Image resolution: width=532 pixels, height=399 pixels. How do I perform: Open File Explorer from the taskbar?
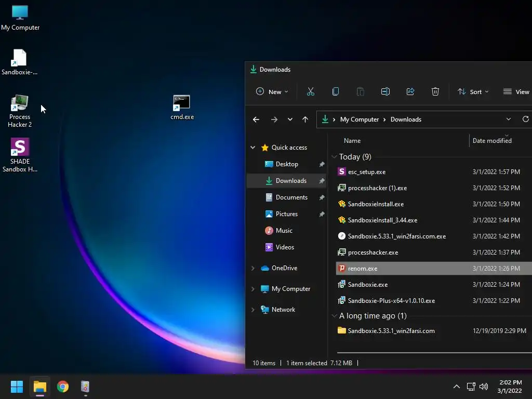pos(39,387)
